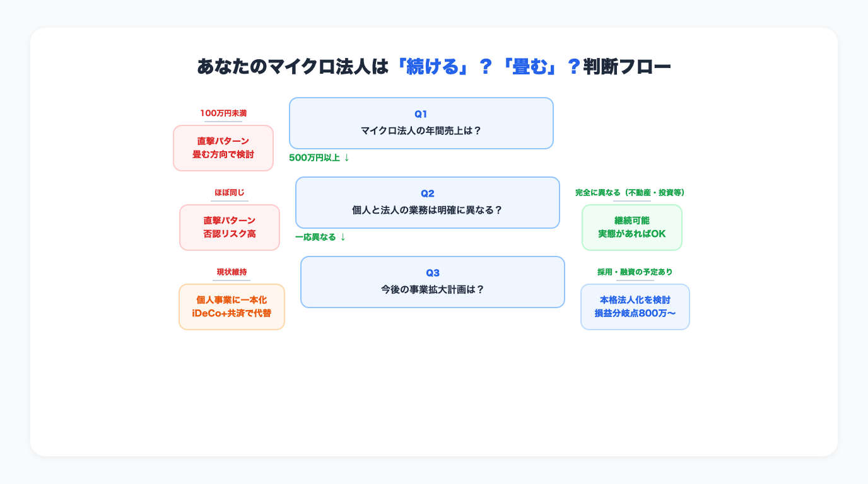Click the 否認リスク高 red warning box
This screenshot has height=484, width=868.
point(229,228)
